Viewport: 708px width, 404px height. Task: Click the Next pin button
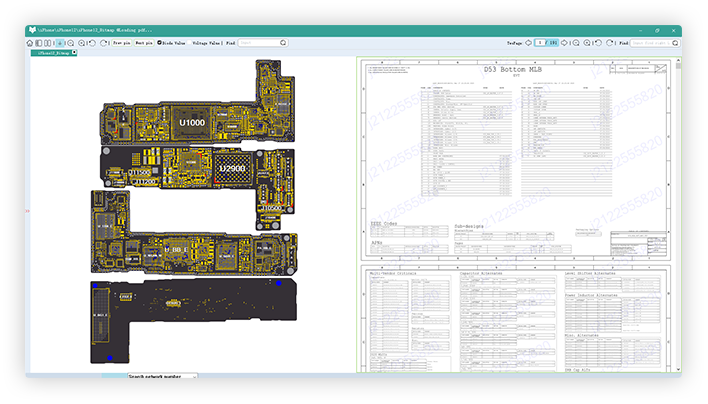pos(144,43)
